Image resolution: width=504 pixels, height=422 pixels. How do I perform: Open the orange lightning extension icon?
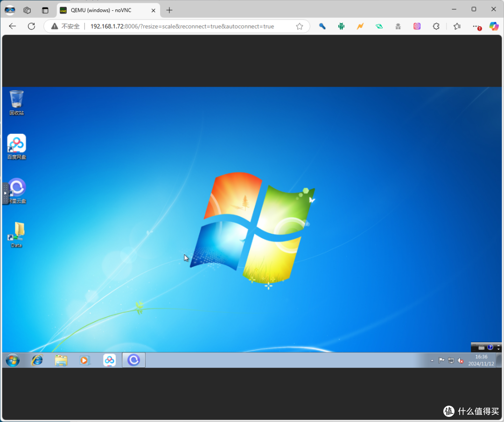coord(360,26)
